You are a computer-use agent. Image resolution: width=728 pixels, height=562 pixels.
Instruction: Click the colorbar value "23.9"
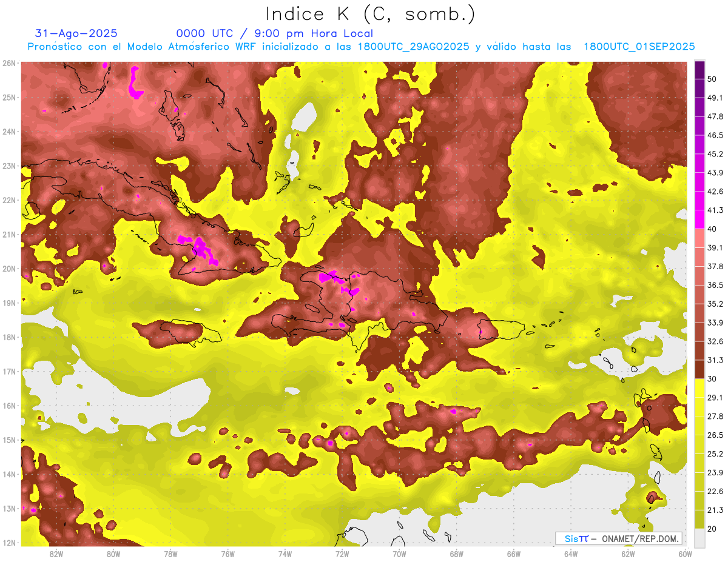point(715,472)
